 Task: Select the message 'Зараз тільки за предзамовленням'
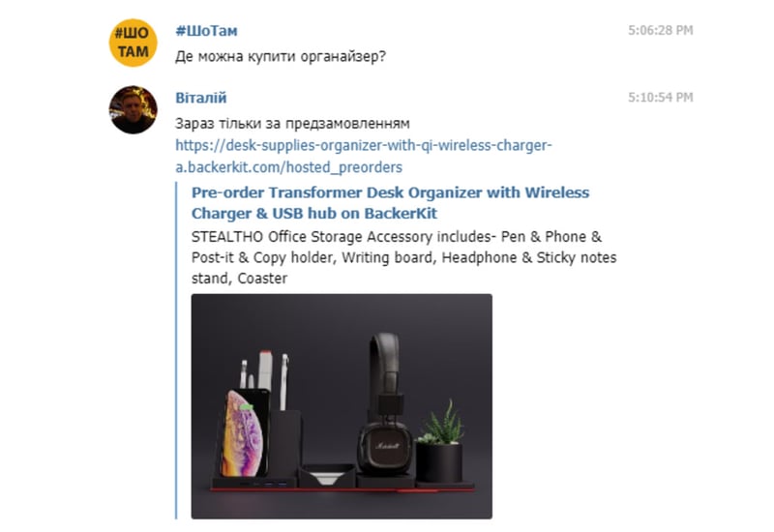click(292, 124)
